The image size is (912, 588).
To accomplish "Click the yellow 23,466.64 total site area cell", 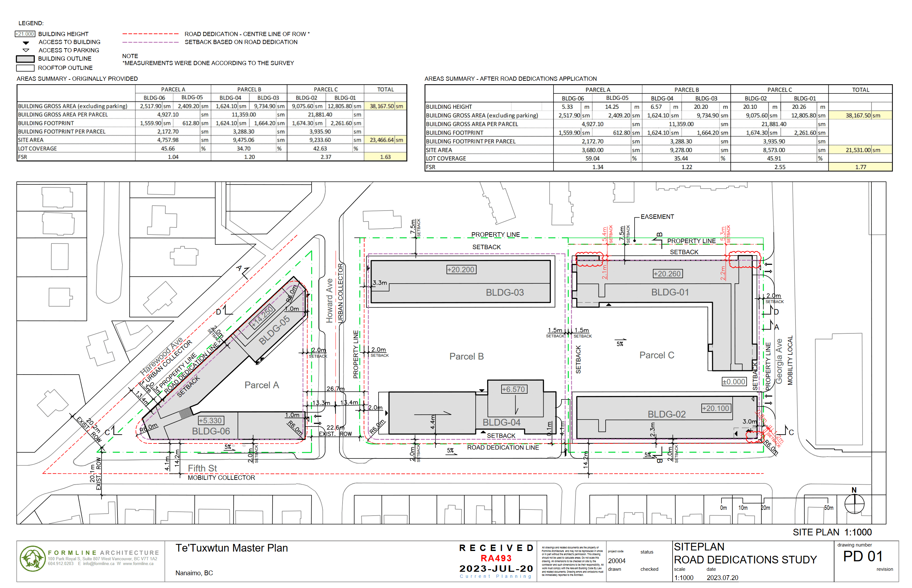I will pyautogui.click(x=385, y=140).
